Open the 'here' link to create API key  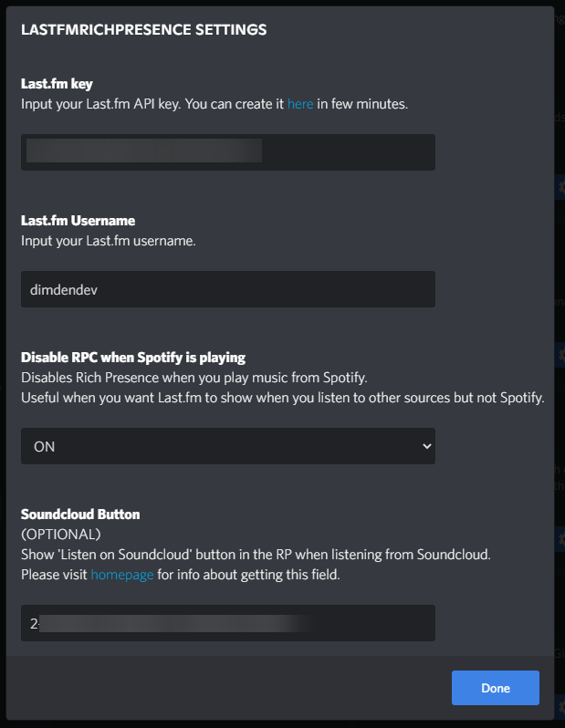click(x=300, y=104)
